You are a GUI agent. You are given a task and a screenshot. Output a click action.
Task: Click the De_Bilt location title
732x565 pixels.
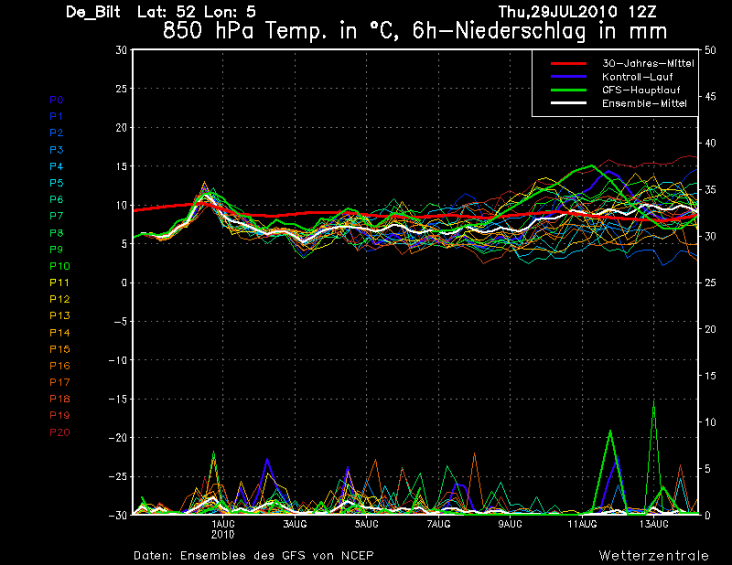93,12
